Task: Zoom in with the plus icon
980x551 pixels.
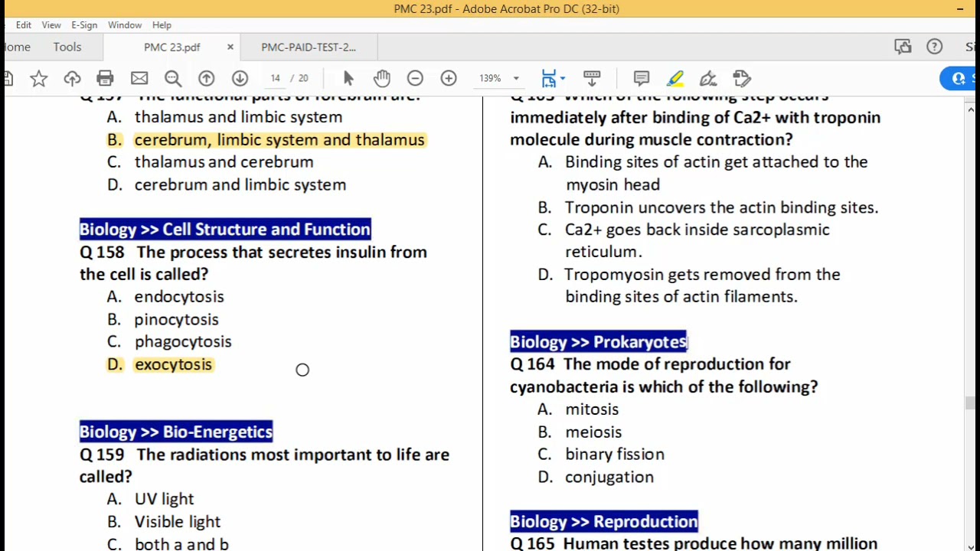Action: click(449, 78)
